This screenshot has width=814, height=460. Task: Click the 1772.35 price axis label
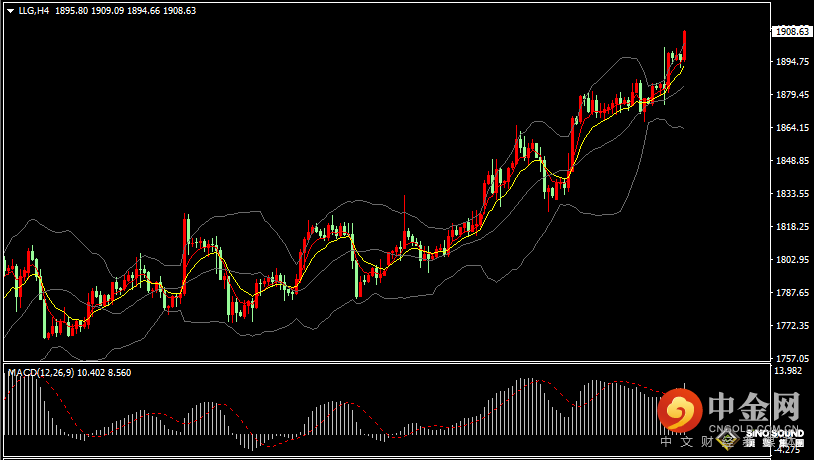coord(791,326)
